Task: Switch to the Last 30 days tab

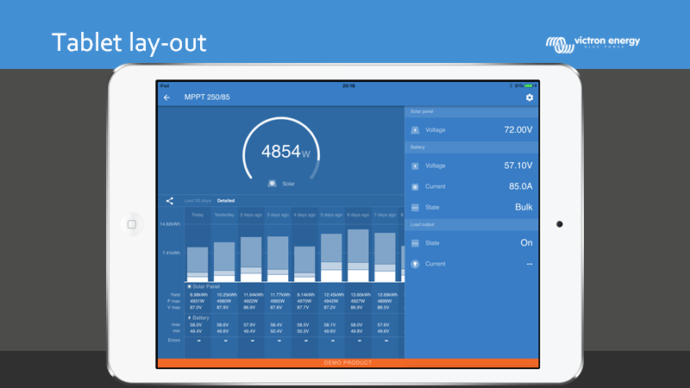Action: (x=198, y=201)
